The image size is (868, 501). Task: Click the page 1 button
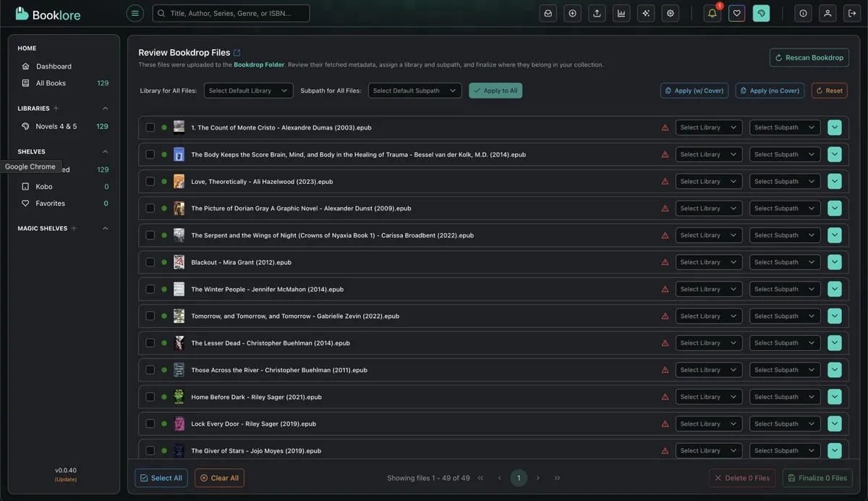click(519, 478)
